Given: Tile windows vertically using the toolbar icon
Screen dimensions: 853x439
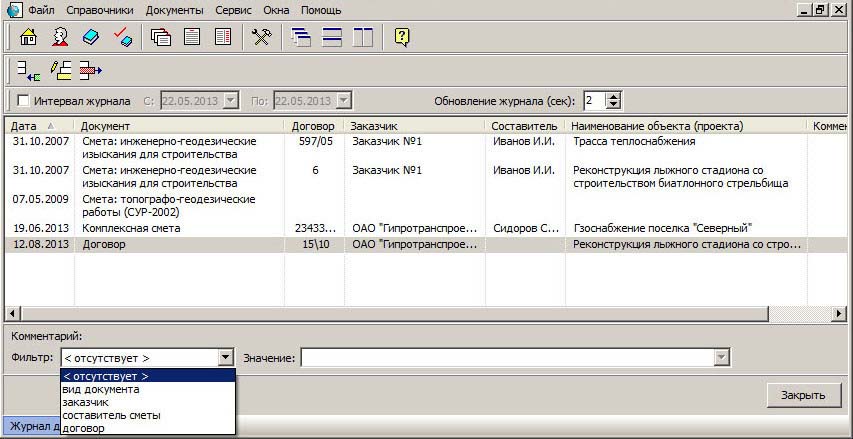Looking at the screenshot, I should [363, 37].
